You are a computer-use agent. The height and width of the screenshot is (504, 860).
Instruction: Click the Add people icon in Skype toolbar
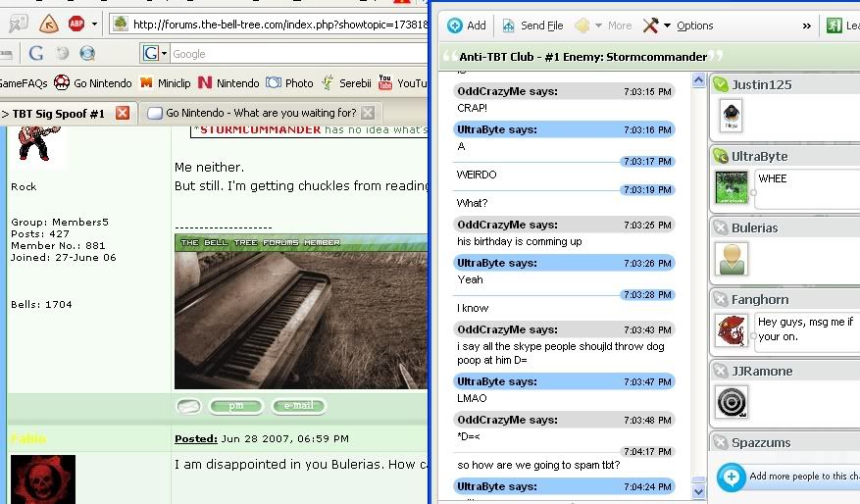(455, 25)
